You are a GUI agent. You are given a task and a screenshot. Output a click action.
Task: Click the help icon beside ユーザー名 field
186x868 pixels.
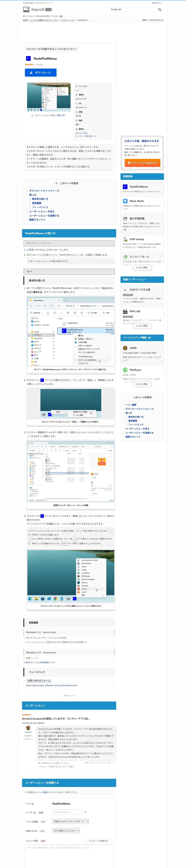pos(85,812)
